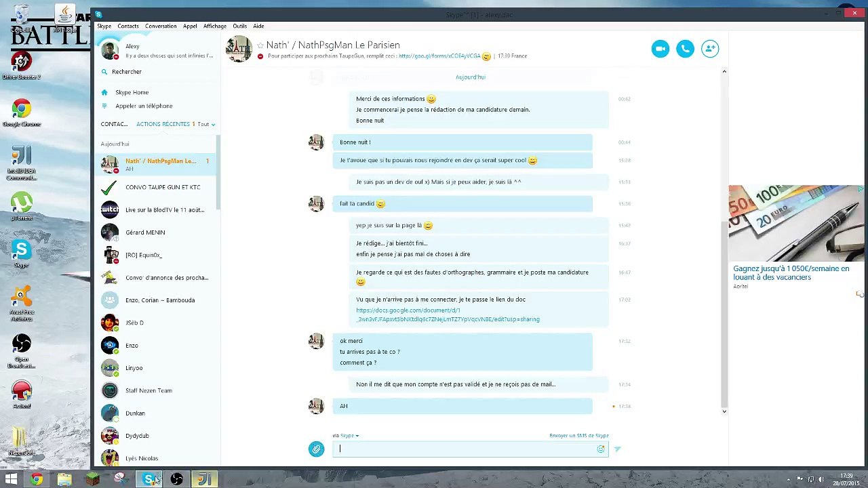This screenshot has height=488, width=868.
Task: Open Minecraft from the taskbar
Action: tap(93, 480)
